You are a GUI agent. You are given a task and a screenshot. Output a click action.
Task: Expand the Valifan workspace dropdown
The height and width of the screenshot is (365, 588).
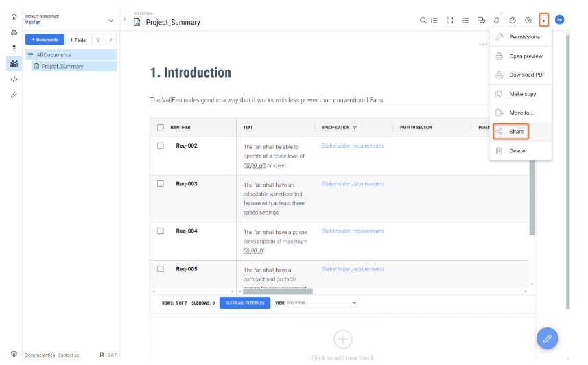[111, 21]
